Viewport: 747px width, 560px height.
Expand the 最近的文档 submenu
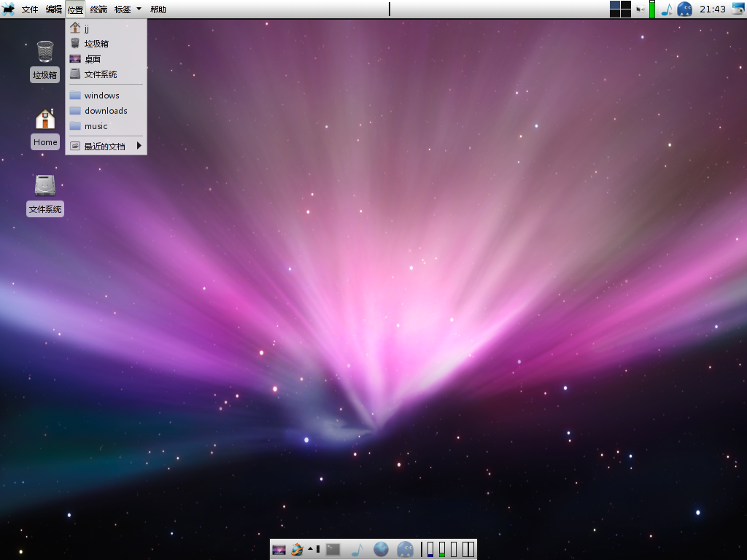pyautogui.click(x=106, y=146)
